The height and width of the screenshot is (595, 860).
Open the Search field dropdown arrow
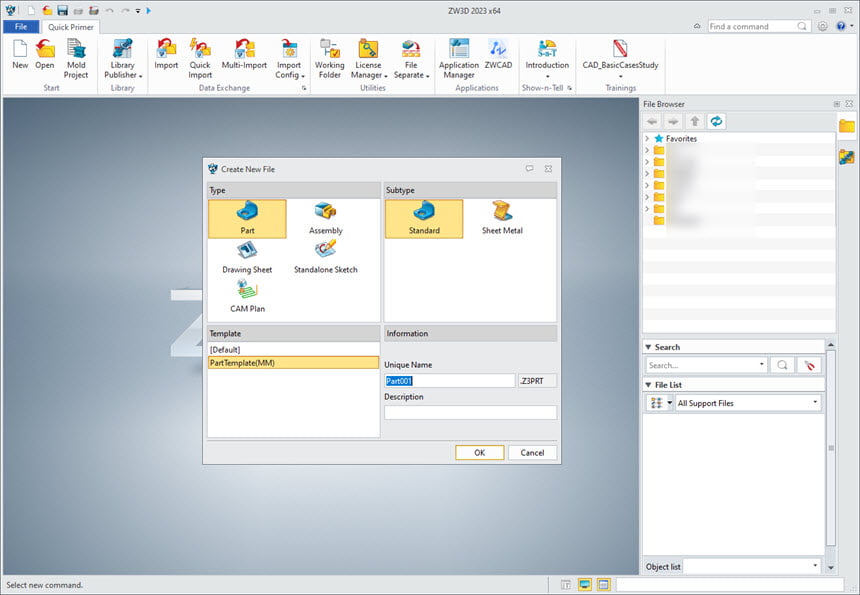click(x=761, y=364)
